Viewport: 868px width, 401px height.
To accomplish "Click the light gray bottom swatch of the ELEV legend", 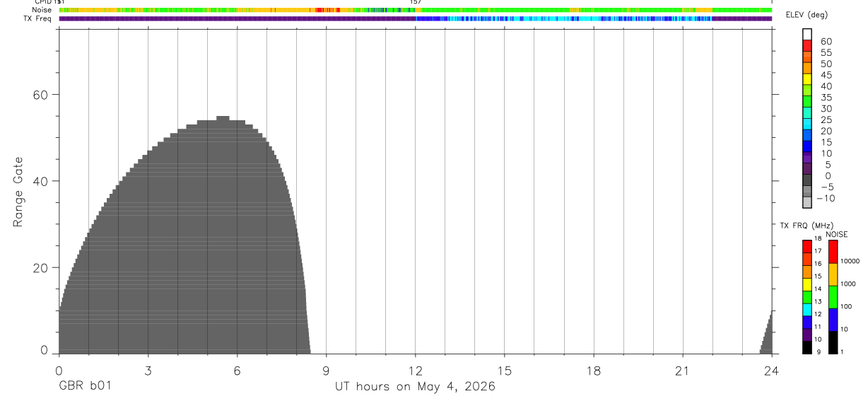I will [x=807, y=203].
